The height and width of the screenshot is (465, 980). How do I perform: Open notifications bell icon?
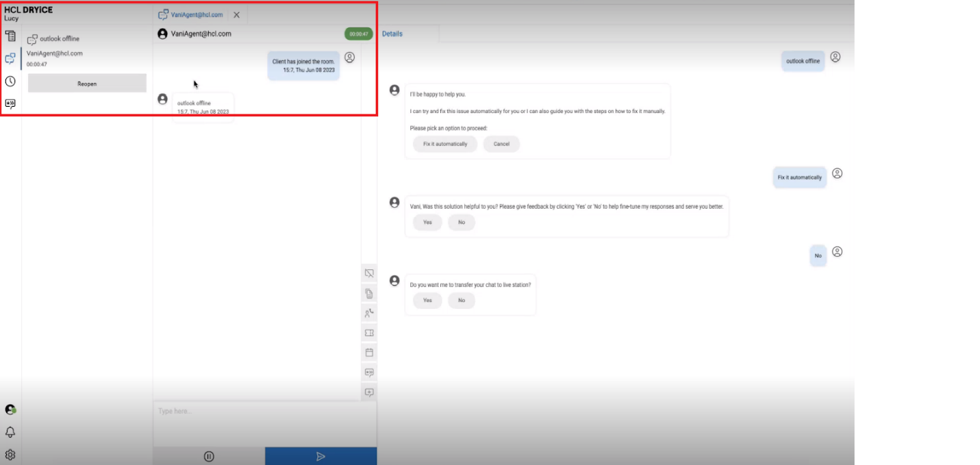click(10, 432)
